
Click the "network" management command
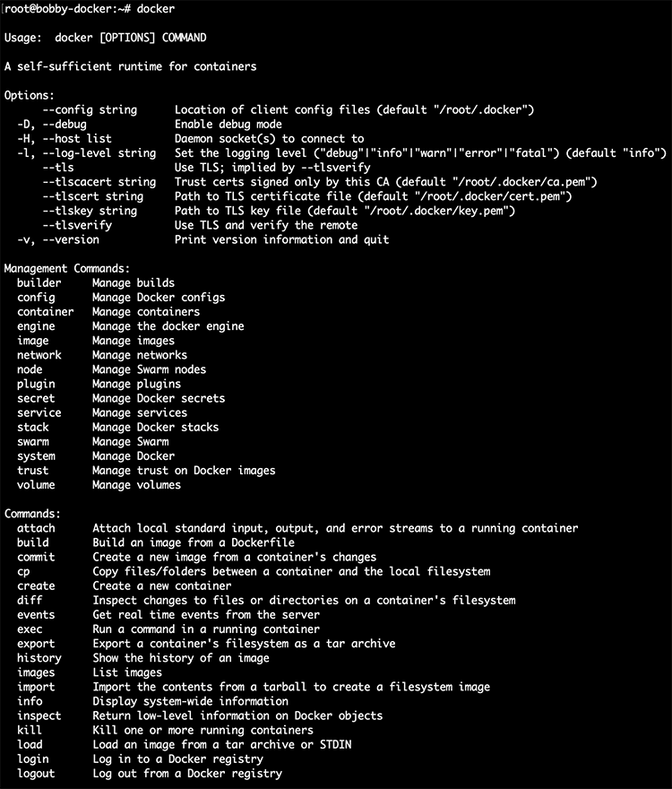pos(39,355)
